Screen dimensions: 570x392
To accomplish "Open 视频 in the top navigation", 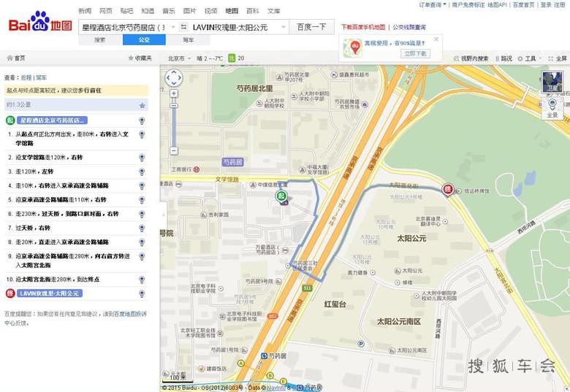I will tap(210, 11).
